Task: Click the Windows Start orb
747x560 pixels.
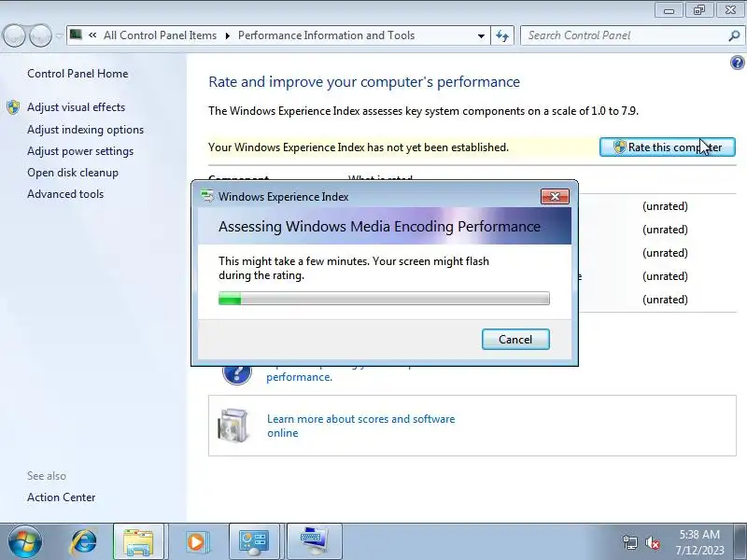Action: pyautogui.click(x=25, y=541)
